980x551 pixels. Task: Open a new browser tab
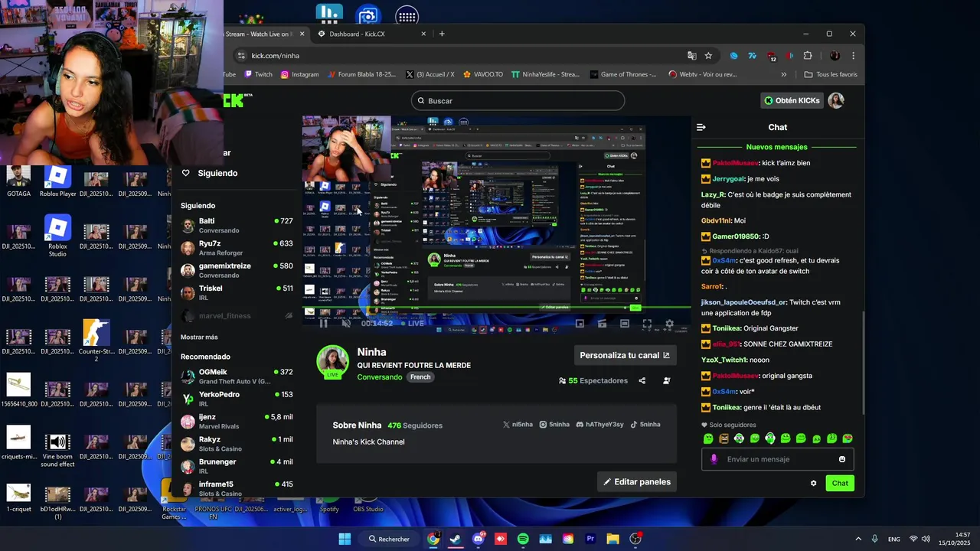(x=442, y=34)
